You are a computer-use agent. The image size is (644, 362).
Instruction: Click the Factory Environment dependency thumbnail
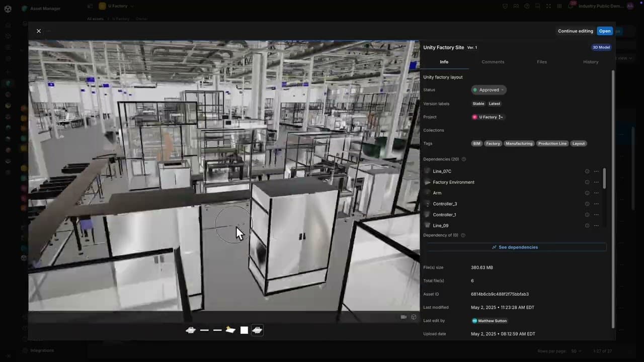click(x=428, y=182)
